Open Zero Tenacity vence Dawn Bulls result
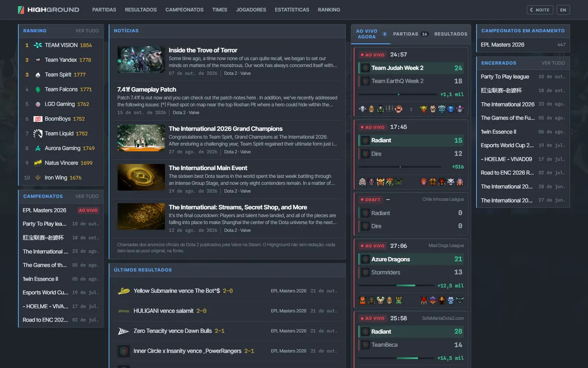 pyautogui.click(x=227, y=331)
